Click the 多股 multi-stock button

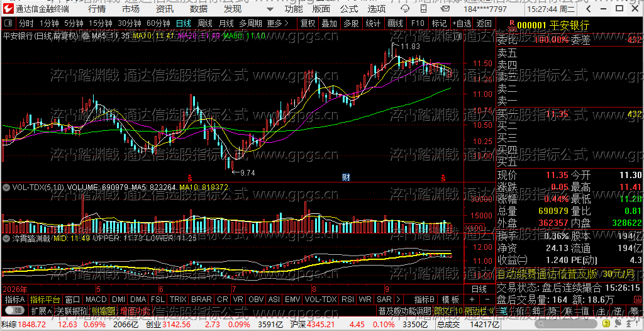351,23
